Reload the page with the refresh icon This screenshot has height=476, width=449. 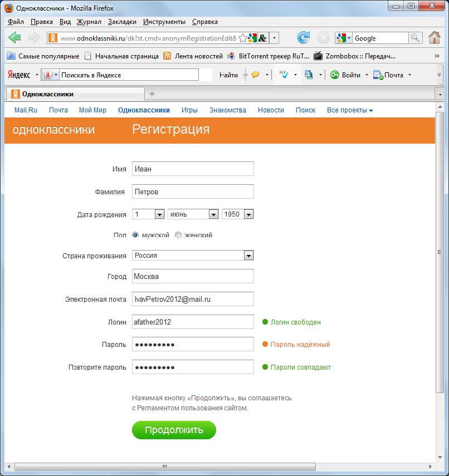click(x=303, y=38)
